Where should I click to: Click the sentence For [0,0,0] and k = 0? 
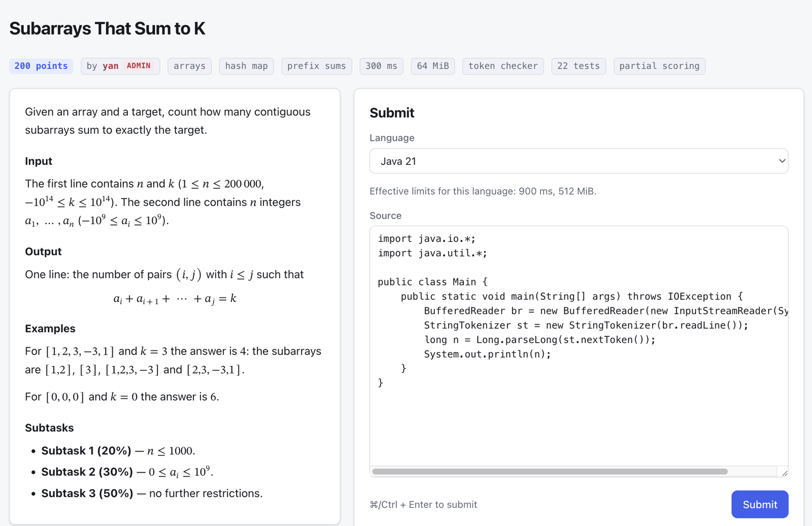122,397
